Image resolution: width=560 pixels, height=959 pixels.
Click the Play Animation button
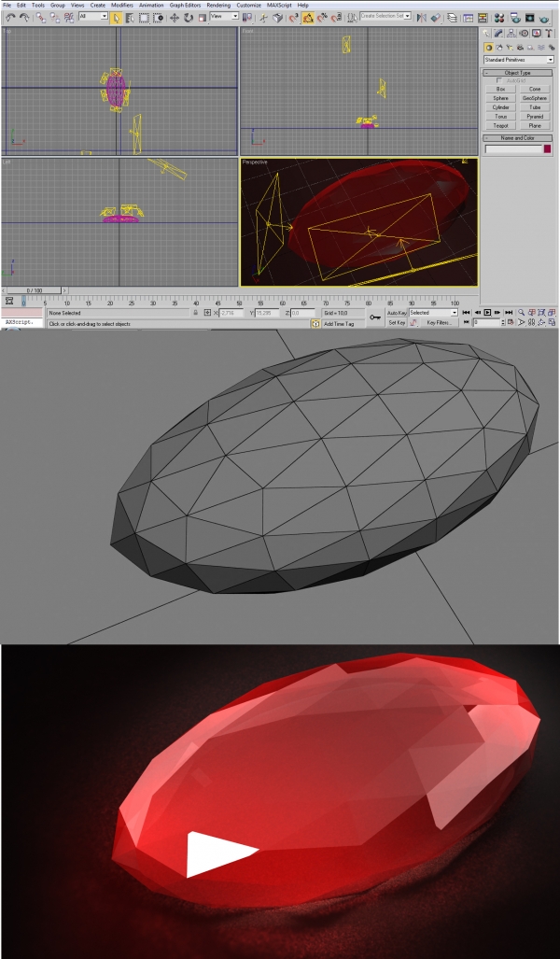point(487,313)
